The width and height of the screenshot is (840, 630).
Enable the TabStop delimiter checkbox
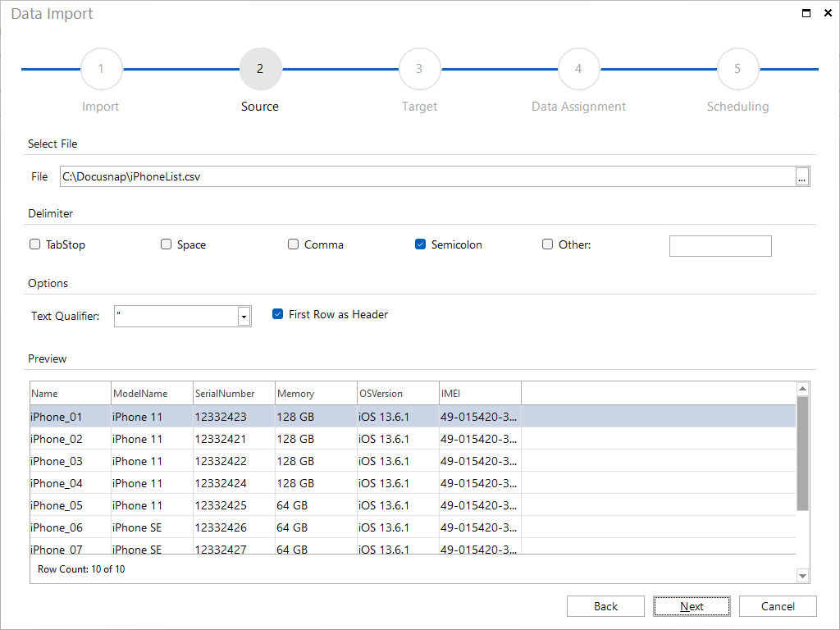point(34,244)
